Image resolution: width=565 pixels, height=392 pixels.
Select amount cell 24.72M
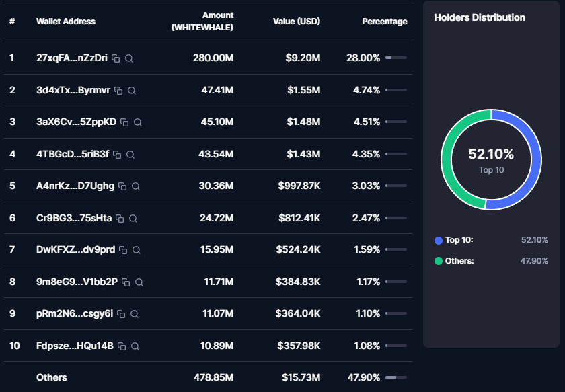tap(217, 218)
